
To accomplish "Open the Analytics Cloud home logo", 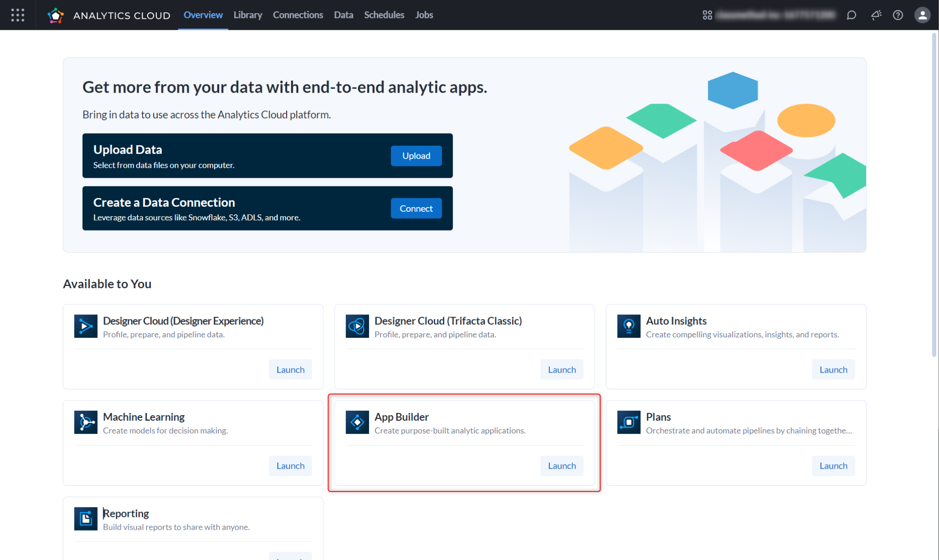I will (56, 15).
